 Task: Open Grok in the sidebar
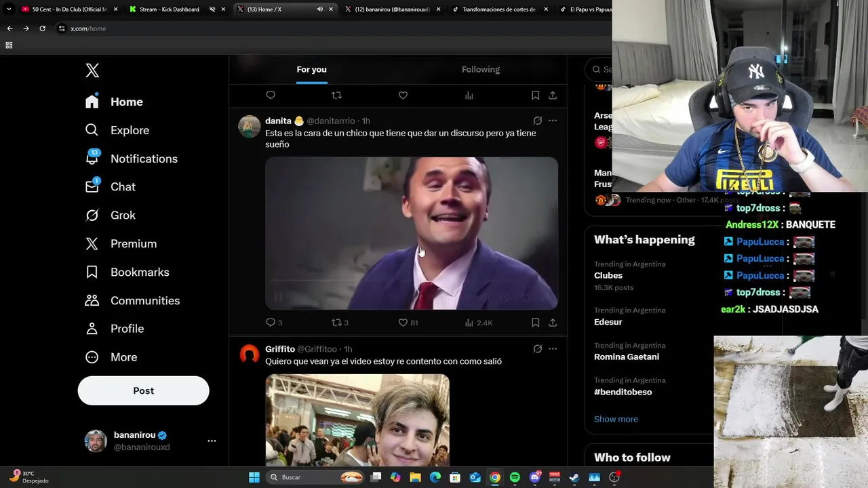(110, 215)
